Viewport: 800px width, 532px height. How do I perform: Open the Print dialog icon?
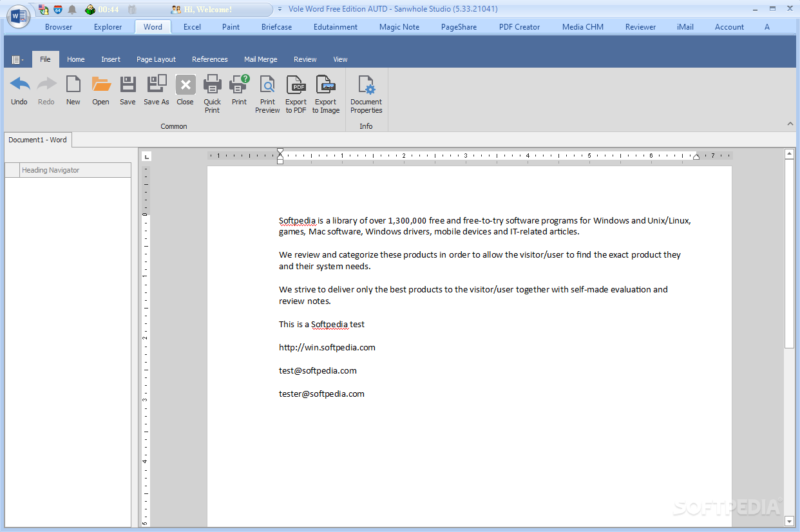click(x=240, y=84)
